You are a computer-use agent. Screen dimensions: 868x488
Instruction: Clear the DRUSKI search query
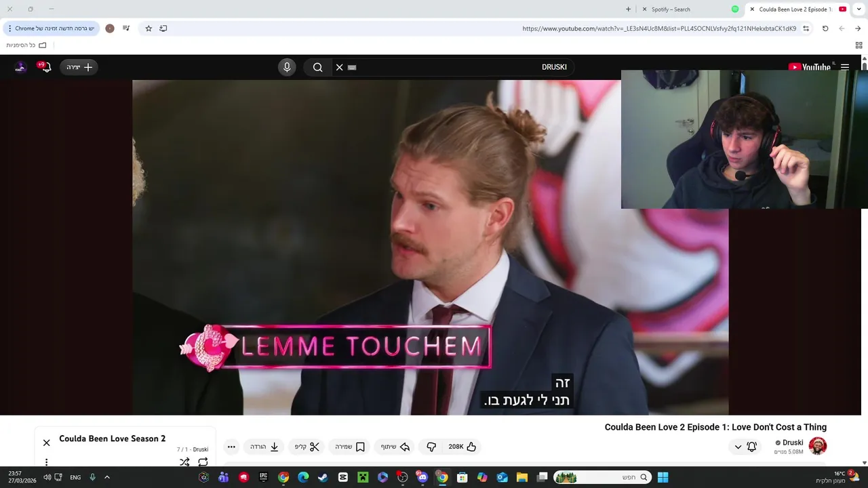point(340,67)
